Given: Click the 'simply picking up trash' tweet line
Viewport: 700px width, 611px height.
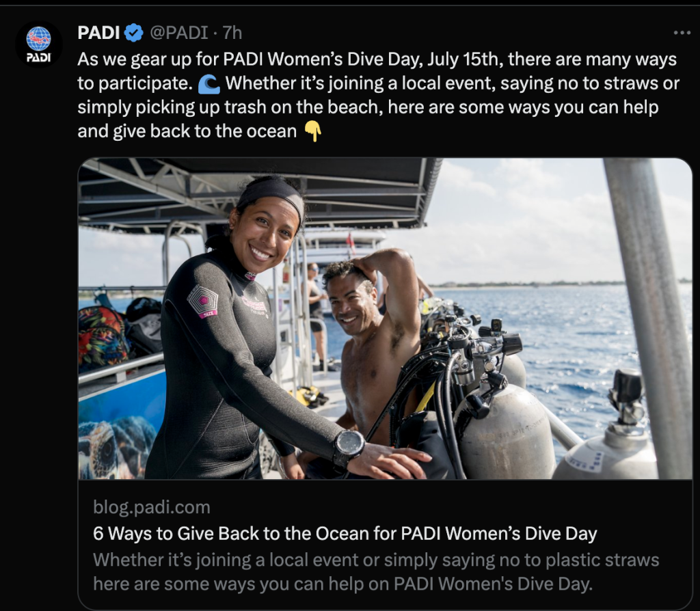Looking at the screenshot, I should coord(368,107).
